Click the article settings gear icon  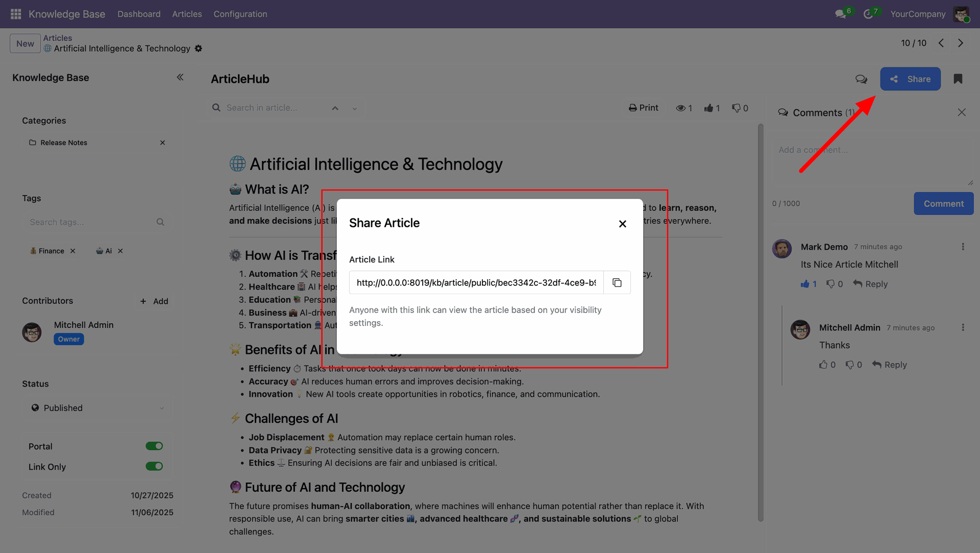click(199, 49)
